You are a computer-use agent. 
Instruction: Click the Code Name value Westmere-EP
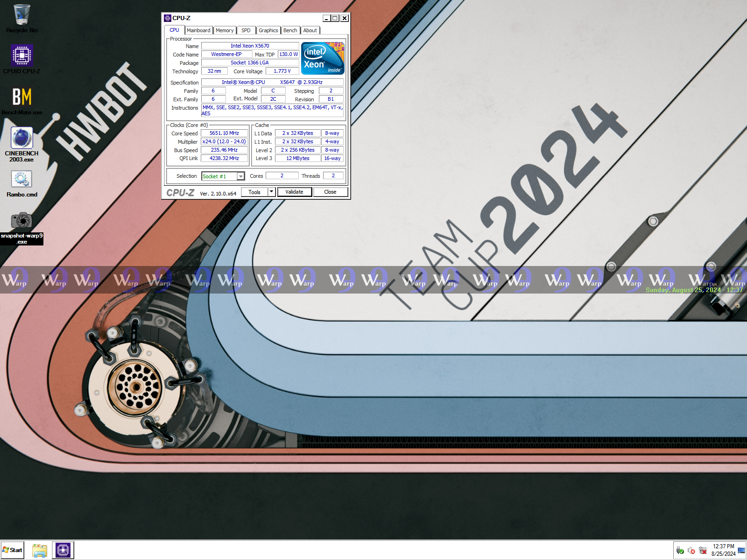pos(226,54)
